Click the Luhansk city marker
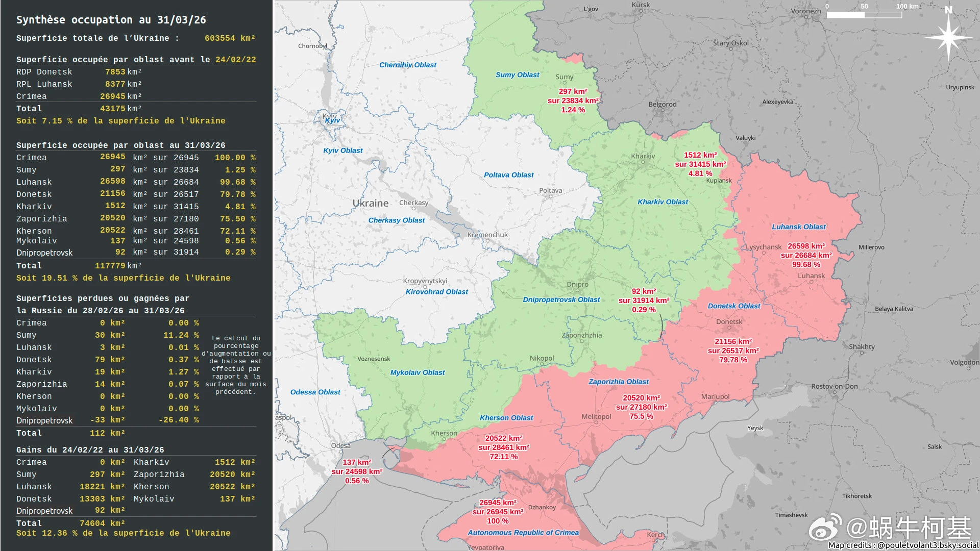The width and height of the screenshot is (980, 551). pos(811,282)
